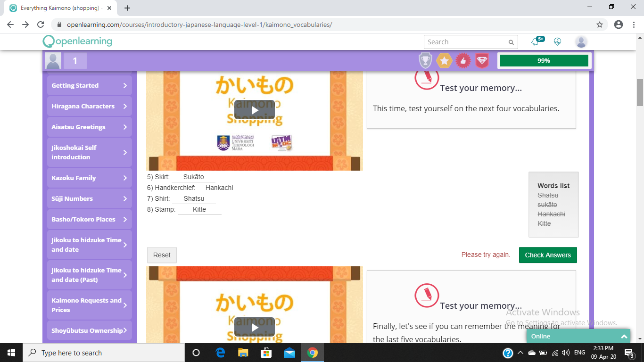
Task: Click the superhero shield badge
Action: 482,60
